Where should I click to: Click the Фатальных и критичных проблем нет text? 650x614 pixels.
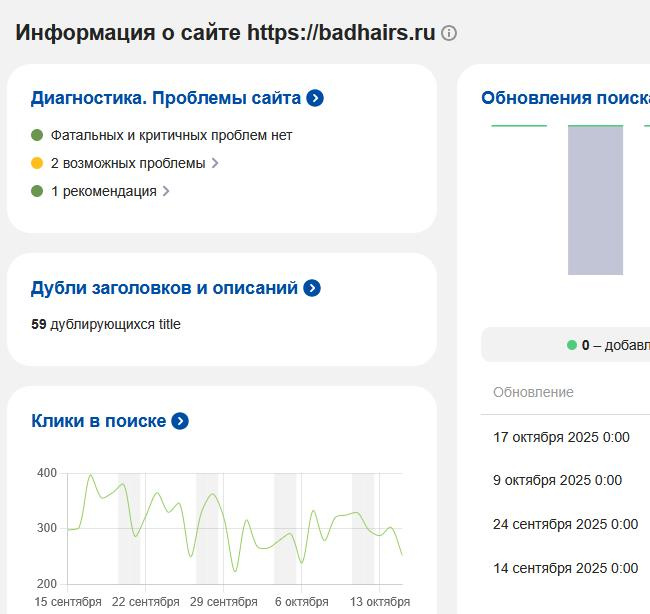(x=172, y=136)
